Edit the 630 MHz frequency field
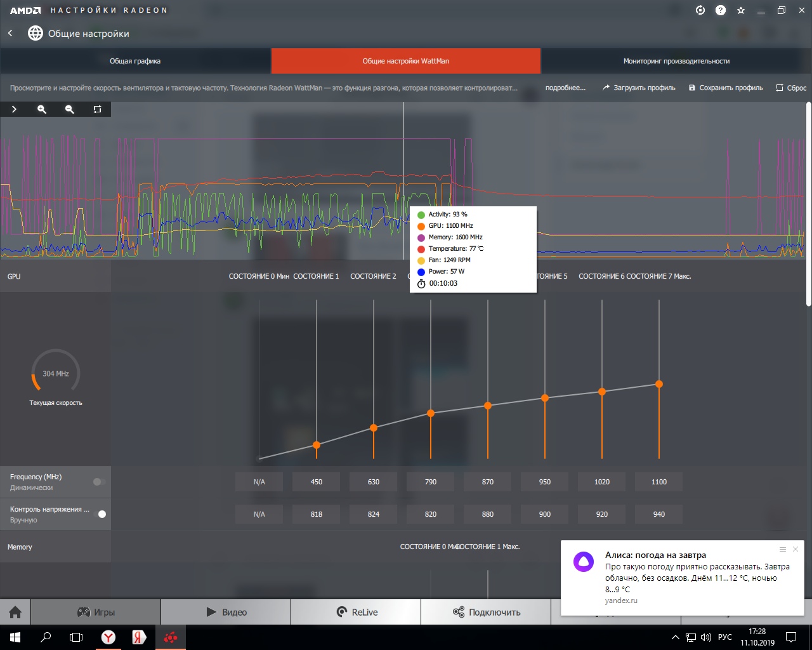812x650 pixels. click(374, 482)
